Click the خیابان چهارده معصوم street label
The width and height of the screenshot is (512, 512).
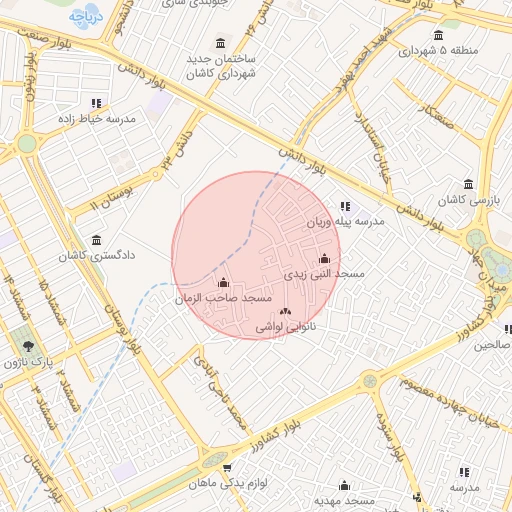[x=450, y=403]
